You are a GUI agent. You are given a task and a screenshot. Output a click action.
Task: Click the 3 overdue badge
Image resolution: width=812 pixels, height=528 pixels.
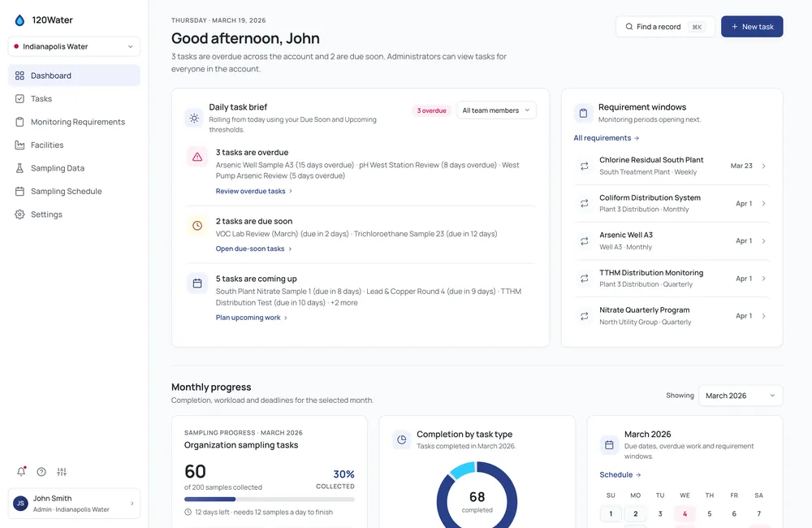[x=431, y=110]
